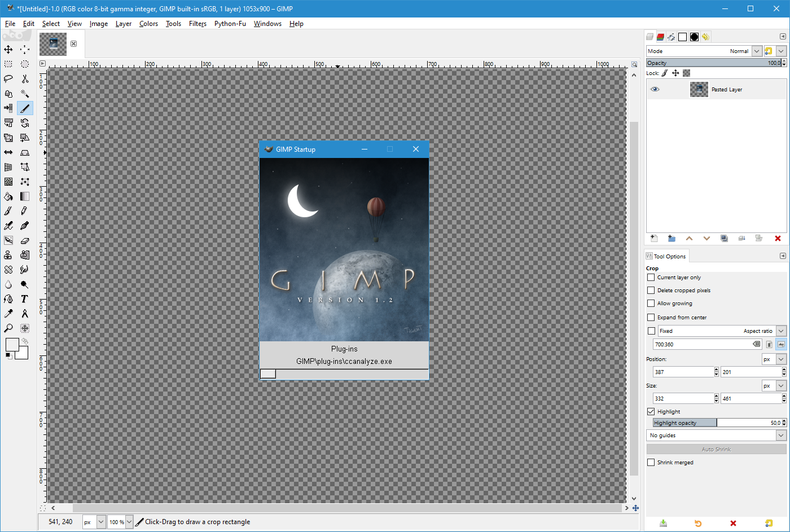Open Layers dock configure tab menu
The width and height of the screenshot is (790, 532).
(783, 36)
